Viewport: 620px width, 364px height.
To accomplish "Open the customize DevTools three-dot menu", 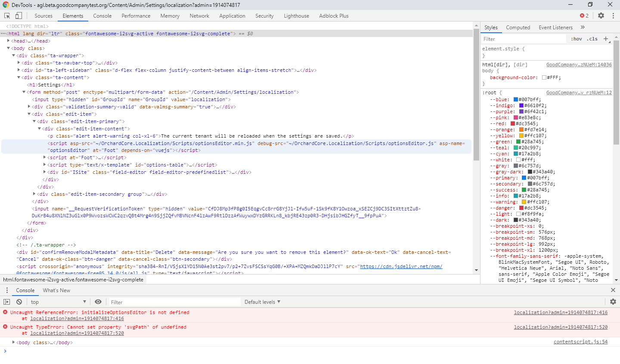I will (x=613, y=15).
